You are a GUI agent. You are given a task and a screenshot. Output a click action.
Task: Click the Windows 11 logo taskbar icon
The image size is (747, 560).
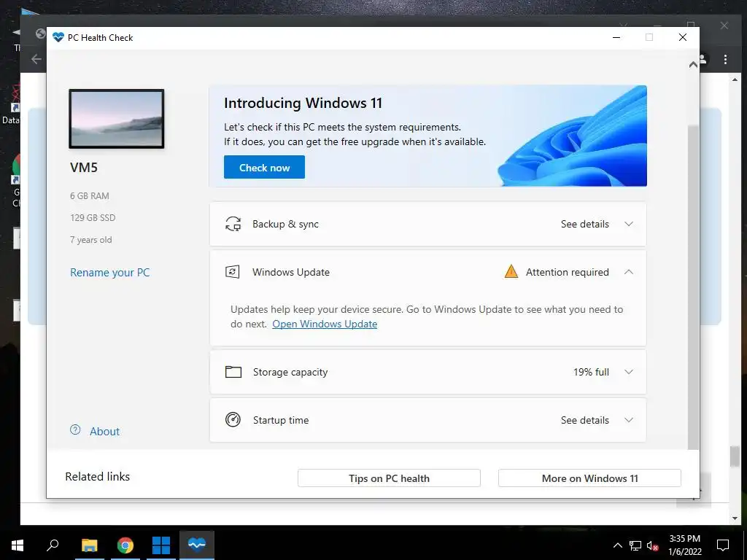(161, 545)
